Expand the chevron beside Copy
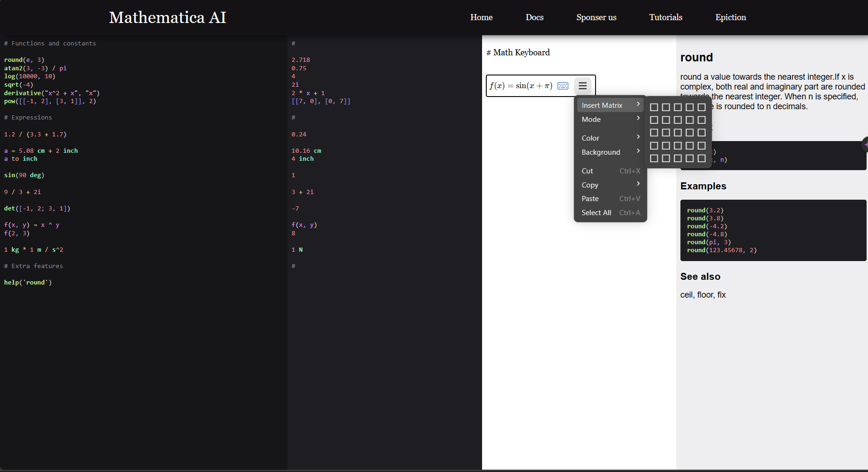This screenshot has width=868, height=472. point(638,184)
